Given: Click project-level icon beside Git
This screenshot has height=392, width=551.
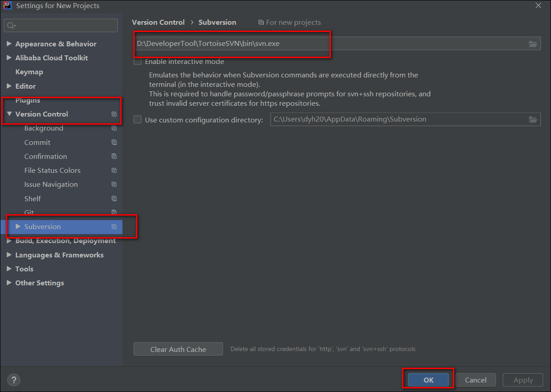Looking at the screenshot, I should [114, 212].
